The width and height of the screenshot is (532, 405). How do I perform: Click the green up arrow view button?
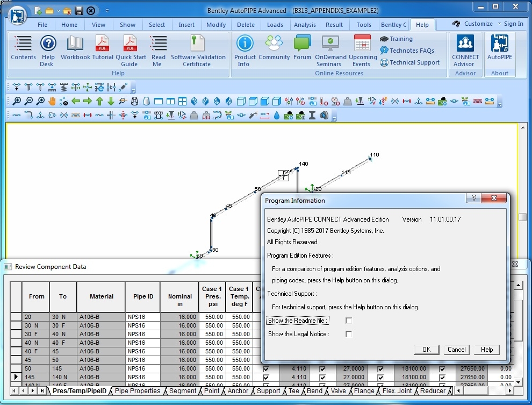click(99, 101)
